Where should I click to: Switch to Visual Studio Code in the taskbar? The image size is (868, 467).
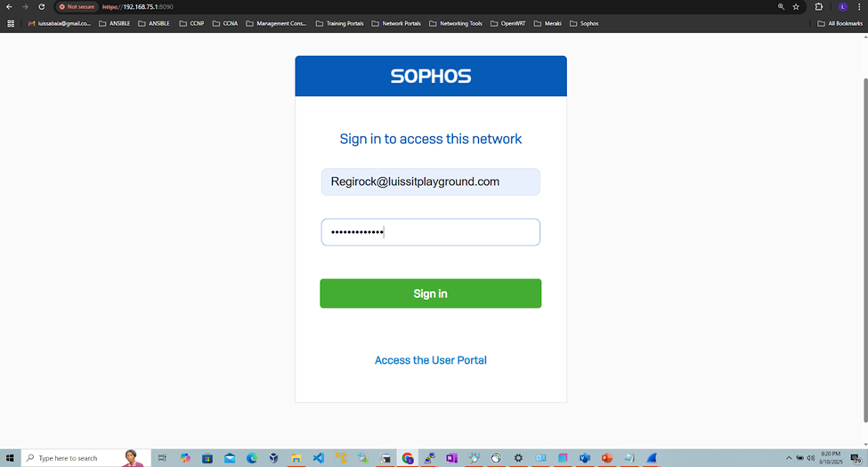pyautogui.click(x=319, y=457)
